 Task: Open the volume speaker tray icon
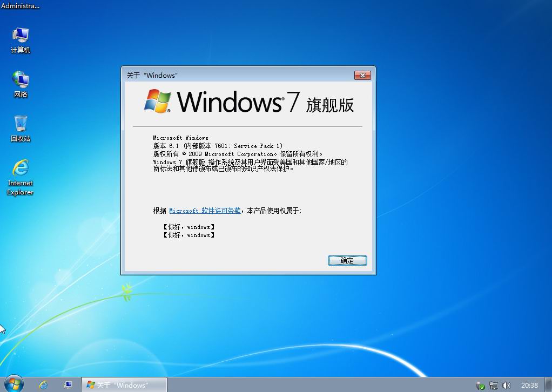tap(506, 386)
